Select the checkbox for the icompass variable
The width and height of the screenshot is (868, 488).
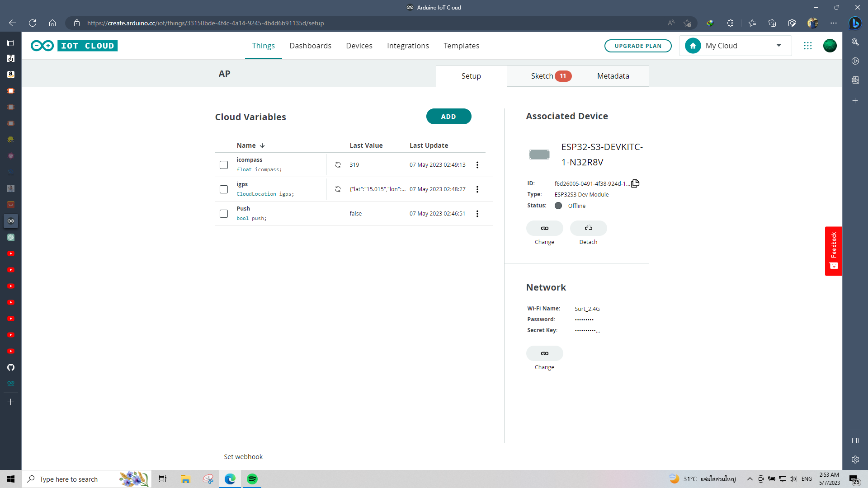224,164
